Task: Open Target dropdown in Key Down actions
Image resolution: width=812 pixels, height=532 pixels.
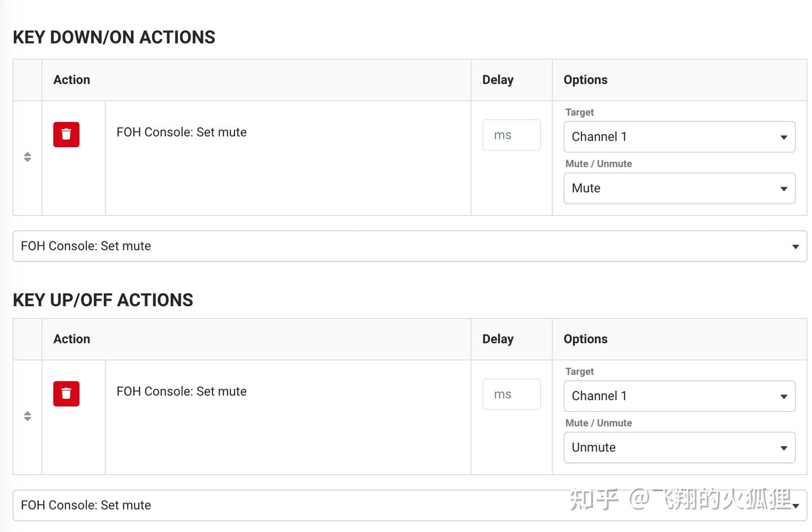Action: tap(679, 137)
